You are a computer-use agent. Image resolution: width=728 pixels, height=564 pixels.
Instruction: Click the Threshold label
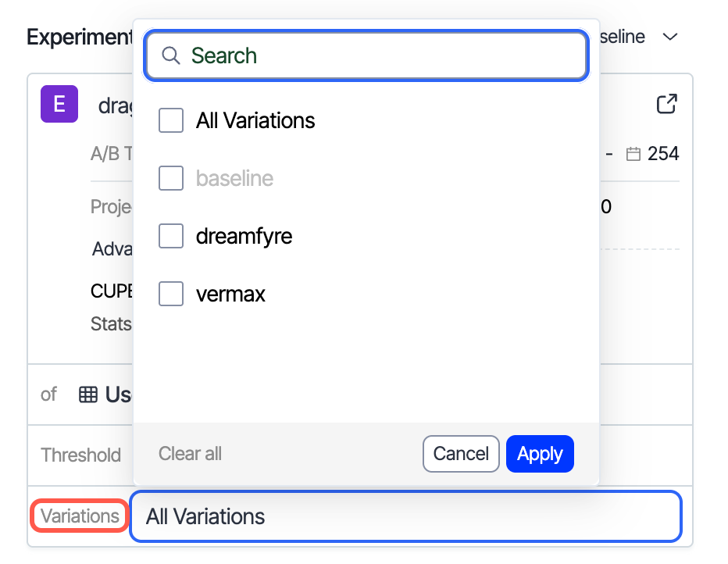80,455
